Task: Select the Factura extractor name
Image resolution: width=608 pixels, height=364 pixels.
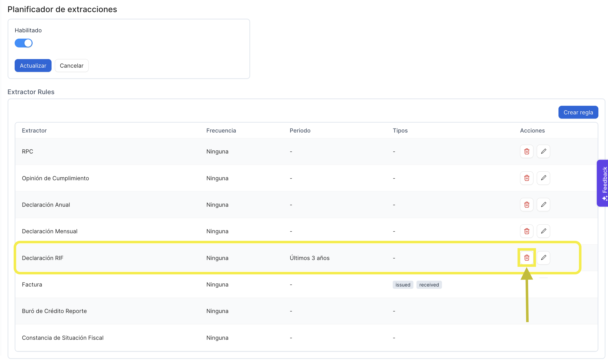Action: click(x=32, y=284)
